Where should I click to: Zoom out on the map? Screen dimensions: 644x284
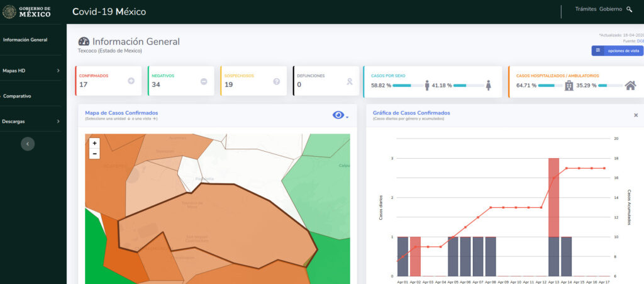tap(94, 154)
